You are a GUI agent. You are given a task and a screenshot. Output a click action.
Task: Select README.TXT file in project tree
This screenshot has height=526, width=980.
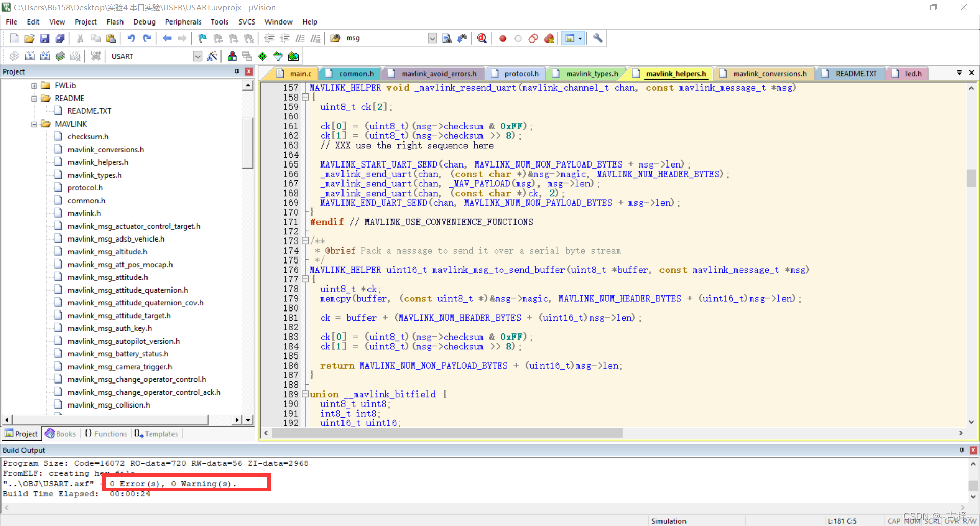pyautogui.click(x=89, y=111)
